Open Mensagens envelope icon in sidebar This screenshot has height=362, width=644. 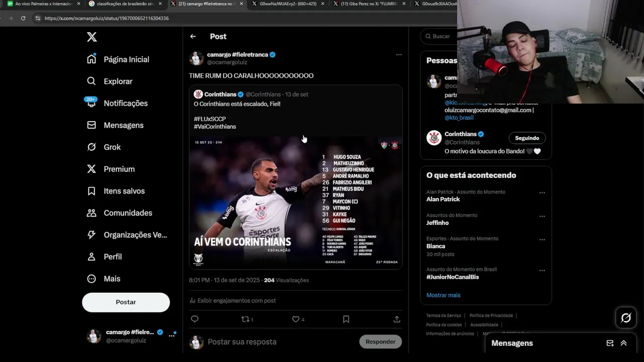point(91,125)
